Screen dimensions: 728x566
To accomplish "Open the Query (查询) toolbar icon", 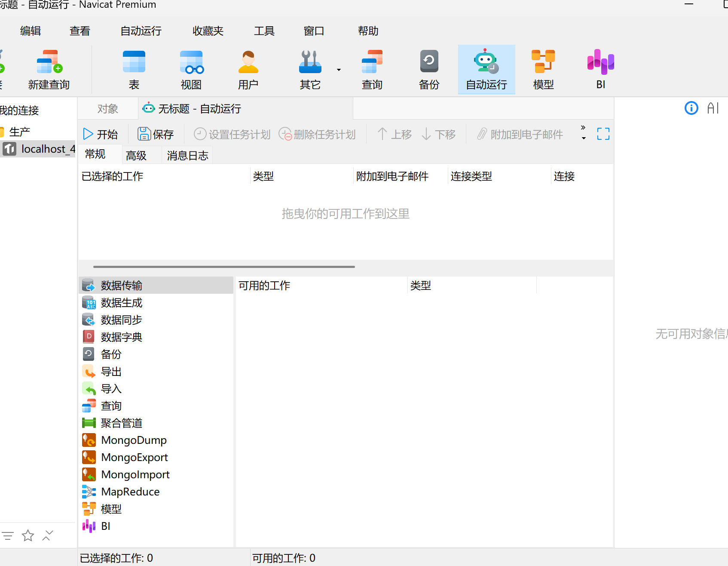I will [372, 69].
